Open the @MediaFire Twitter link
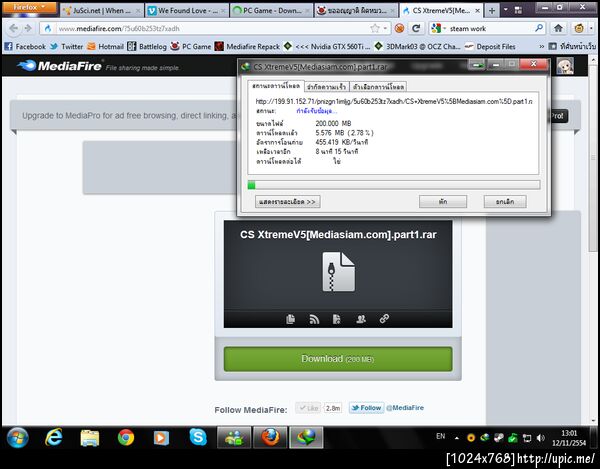 pyautogui.click(x=405, y=408)
